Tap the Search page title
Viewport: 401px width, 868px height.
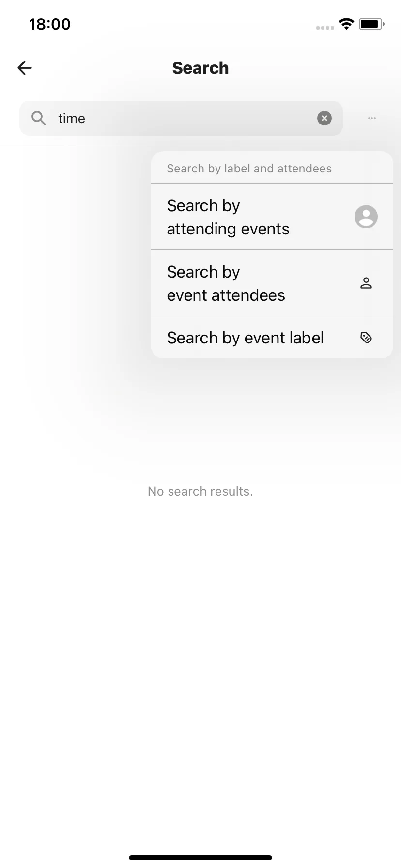click(x=200, y=68)
